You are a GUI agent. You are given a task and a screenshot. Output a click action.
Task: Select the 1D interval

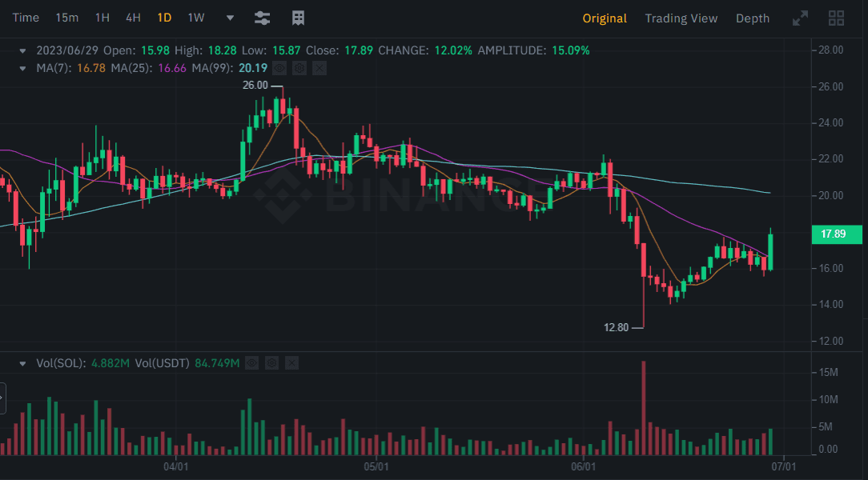click(x=164, y=18)
